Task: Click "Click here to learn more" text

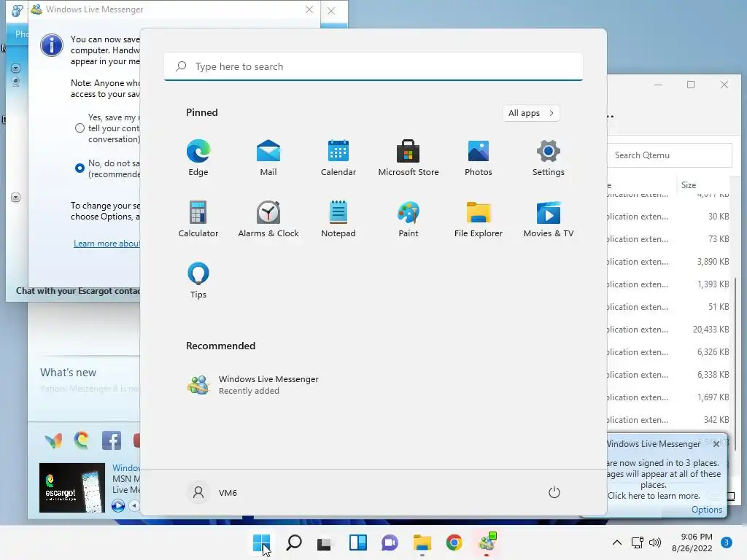Action: coord(654,496)
